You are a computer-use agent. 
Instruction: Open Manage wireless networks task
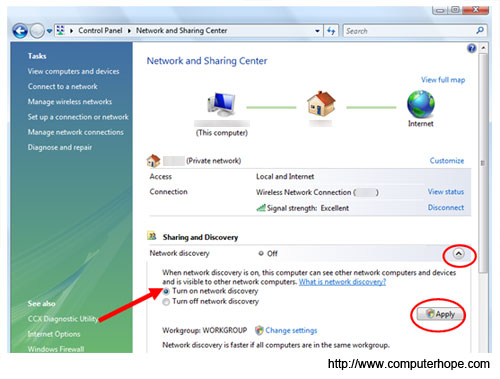tap(70, 102)
